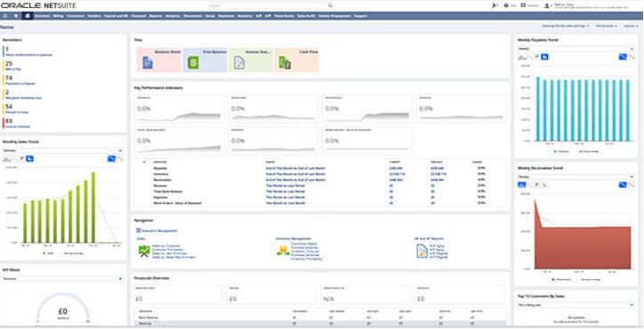Open the Trial Balance tile

pyautogui.click(x=205, y=60)
